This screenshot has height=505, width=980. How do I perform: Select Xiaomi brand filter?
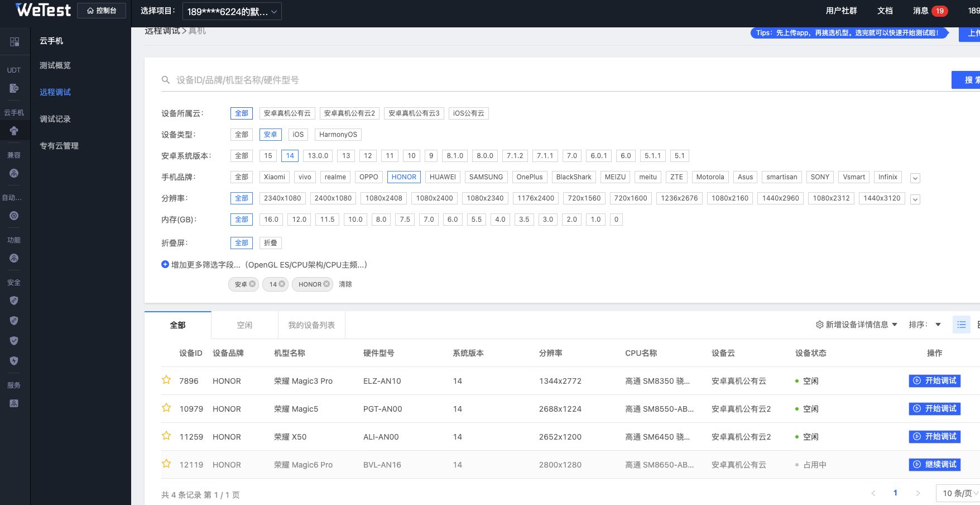275,177
